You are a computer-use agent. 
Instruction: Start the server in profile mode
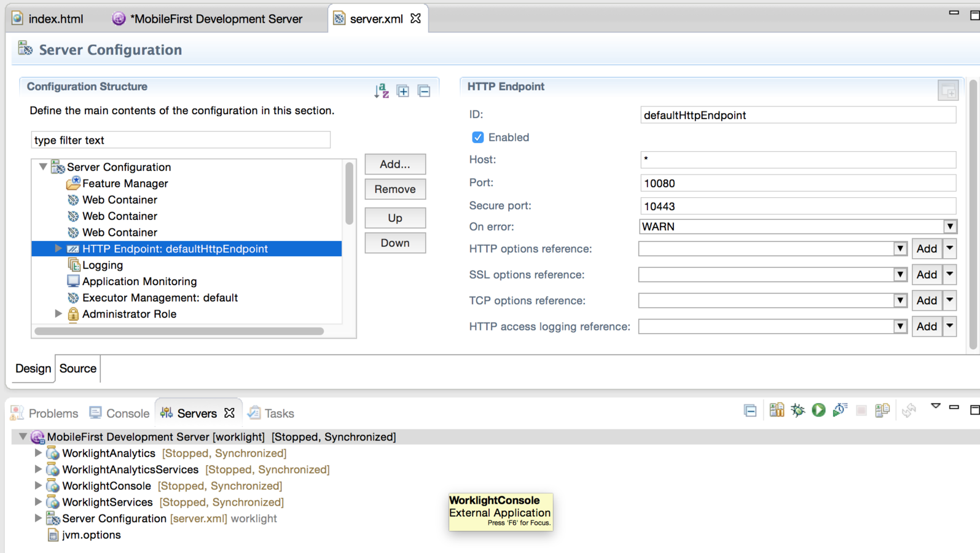pyautogui.click(x=840, y=410)
